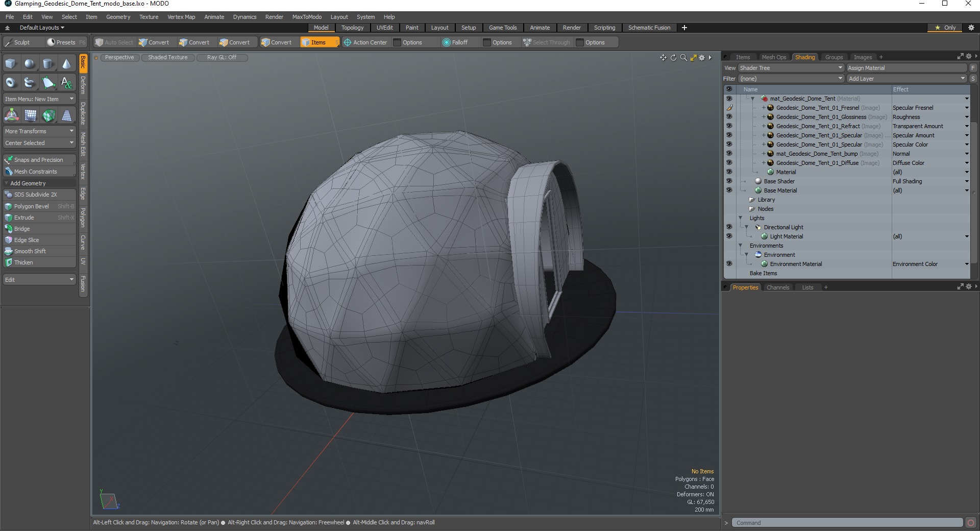Screen dimensions: 980x531
Task: Select the Cone primitive tool
Action: (66, 64)
